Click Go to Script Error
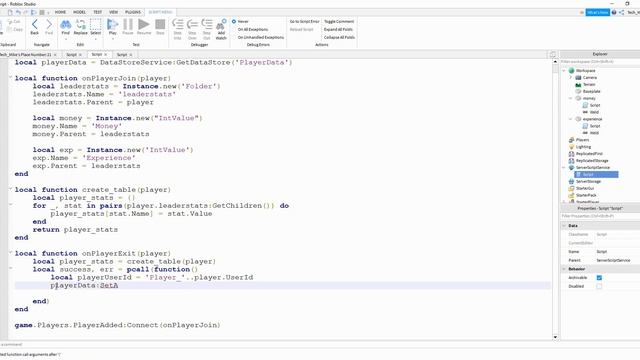Image resolution: width=640 pixels, height=360 pixels. point(304,21)
